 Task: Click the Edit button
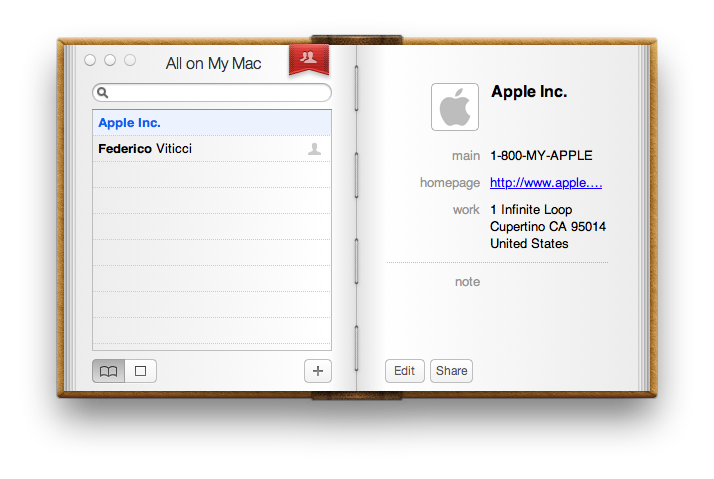(405, 371)
